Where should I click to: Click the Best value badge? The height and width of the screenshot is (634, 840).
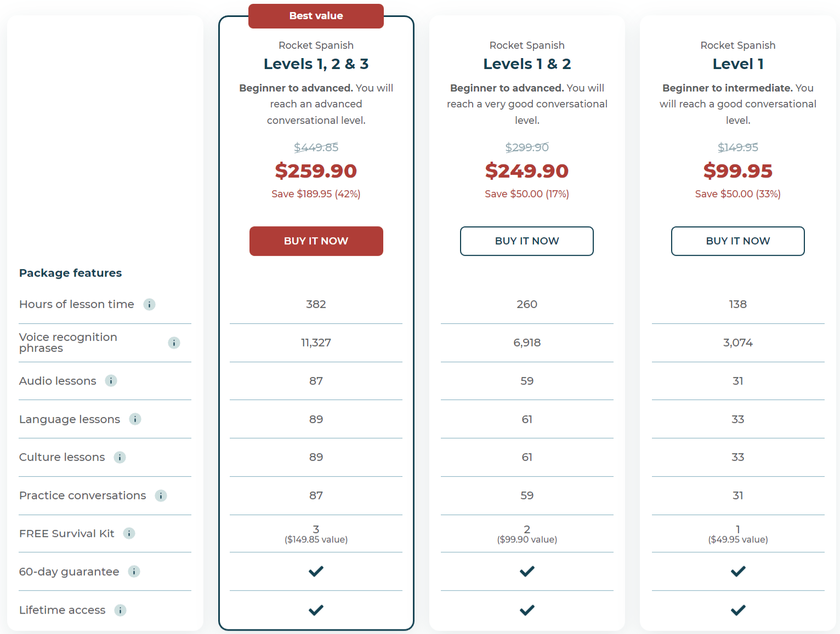[316, 16]
